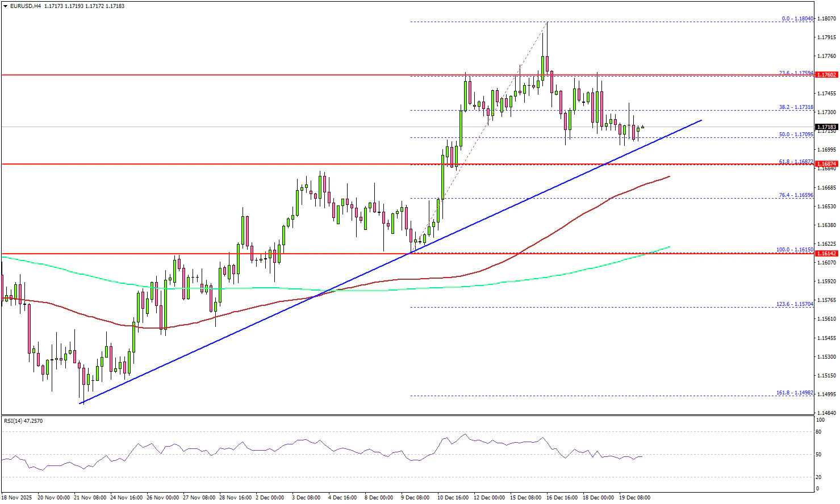Image resolution: width=840 pixels, height=504 pixels.
Task: Select the 123.6 - 1.15704 Fibonacci label
Action: point(795,304)
